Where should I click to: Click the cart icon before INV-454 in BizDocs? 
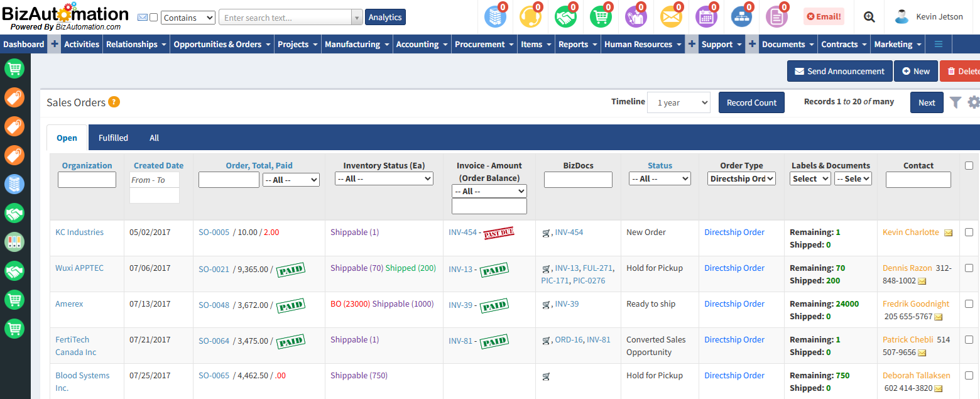546,233
